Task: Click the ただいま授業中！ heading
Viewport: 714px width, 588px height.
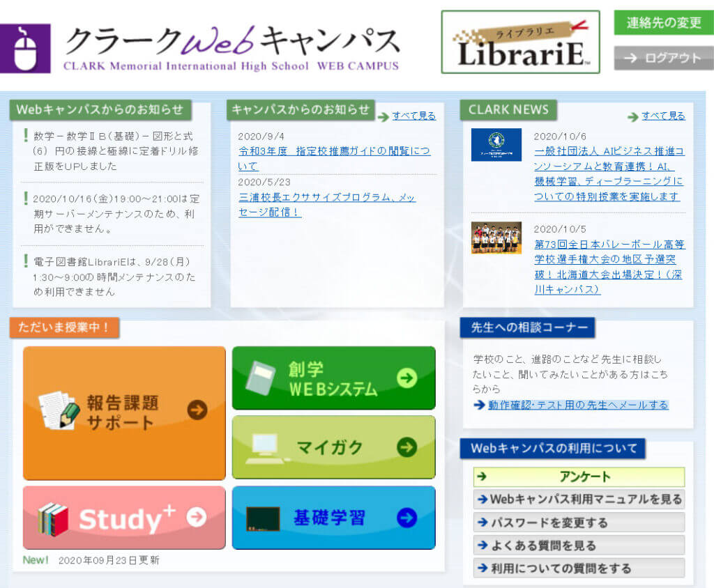Action: [x=64, y=327]
